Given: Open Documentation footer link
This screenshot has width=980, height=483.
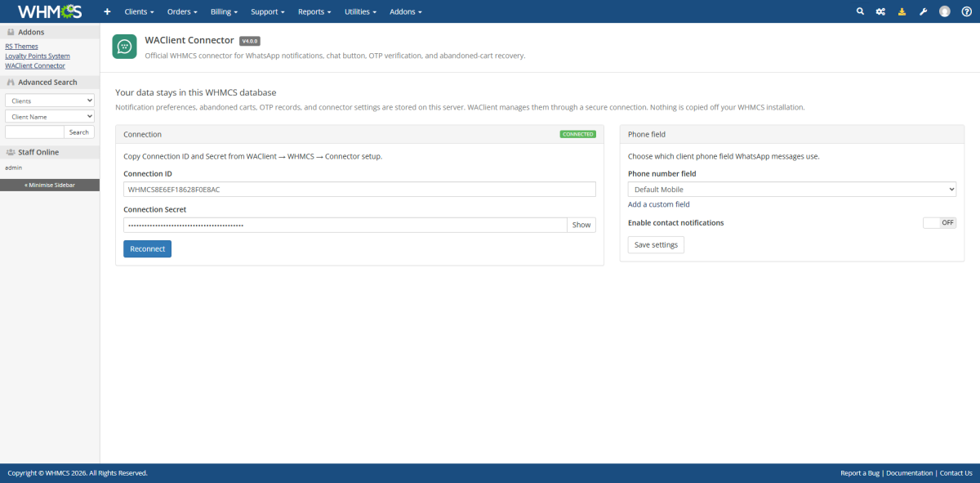Looking at the screenshot, I should click(x=910, y=473).
